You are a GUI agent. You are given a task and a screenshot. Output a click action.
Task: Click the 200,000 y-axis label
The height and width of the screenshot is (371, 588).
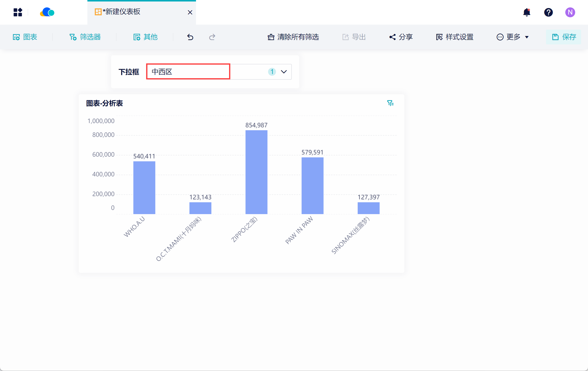103,194
